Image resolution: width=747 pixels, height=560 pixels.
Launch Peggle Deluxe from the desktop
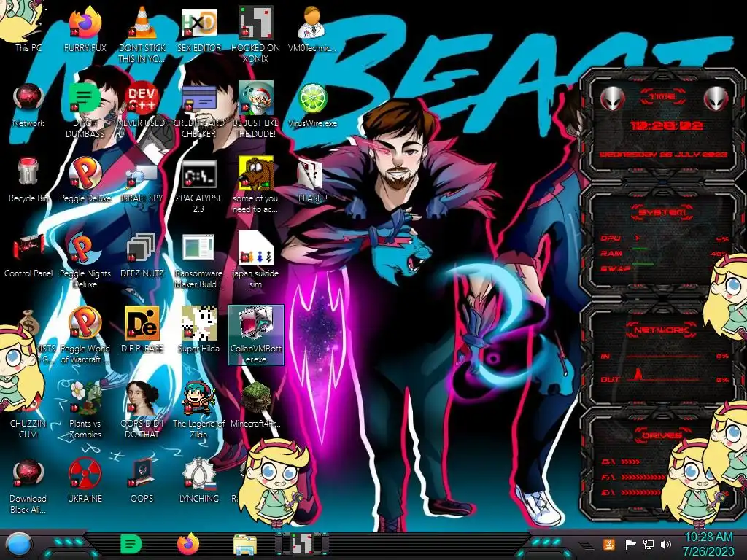pos(85,180)
